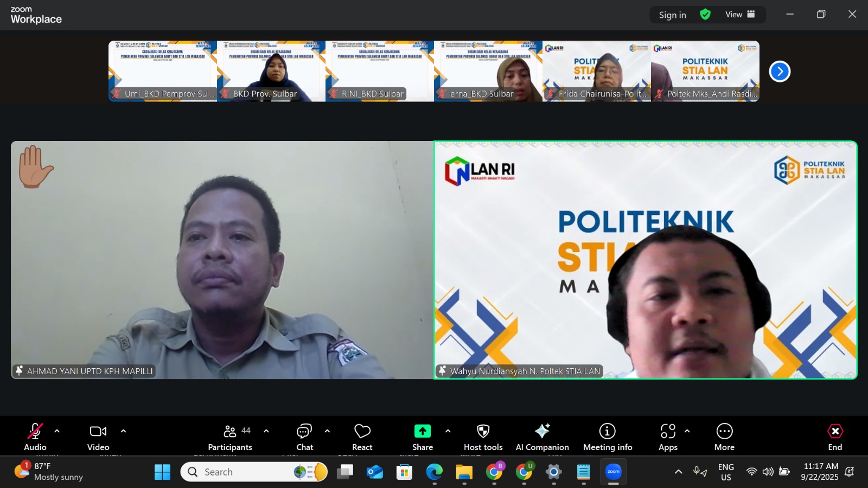The height and width of the screenshot is (488, 868).
Task: Expand video options arrow next to Video
Action: coord(123,431)
